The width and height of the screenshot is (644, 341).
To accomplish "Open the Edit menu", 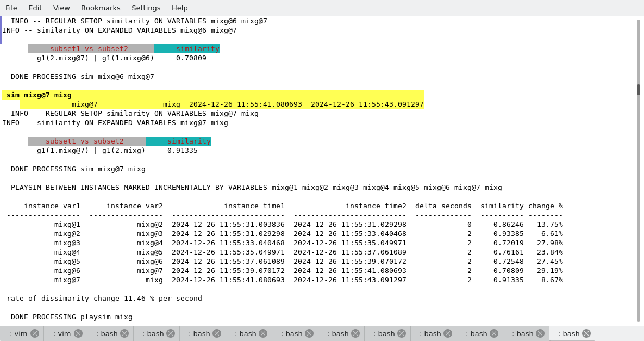I will 35,8.
